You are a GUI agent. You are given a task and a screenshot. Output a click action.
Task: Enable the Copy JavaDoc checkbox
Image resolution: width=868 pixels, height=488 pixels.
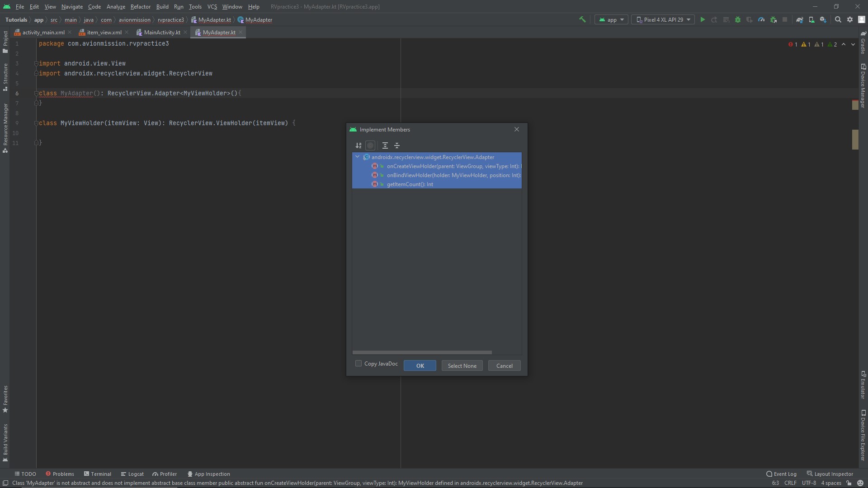point(359,363)
